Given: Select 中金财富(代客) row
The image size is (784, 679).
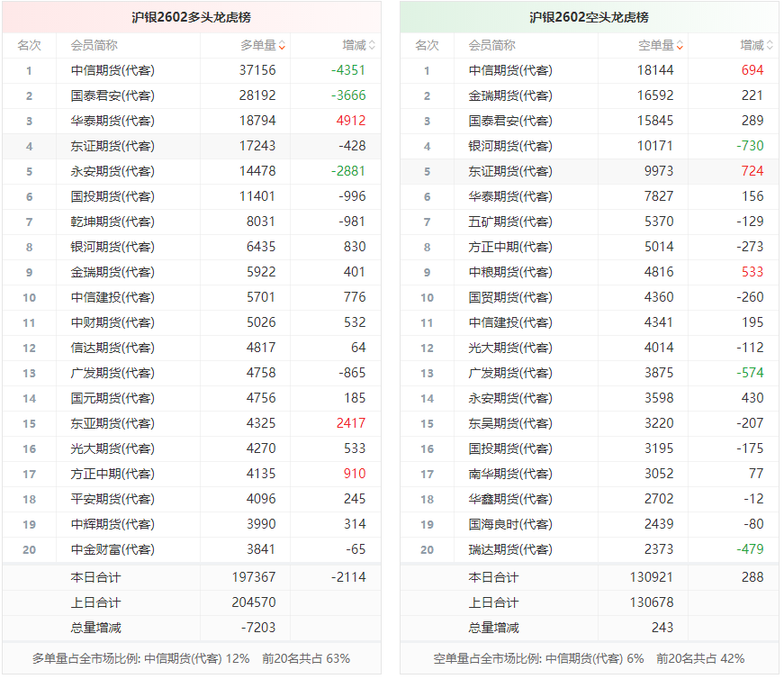Looking at the screenshot, I should click(192, 549).
